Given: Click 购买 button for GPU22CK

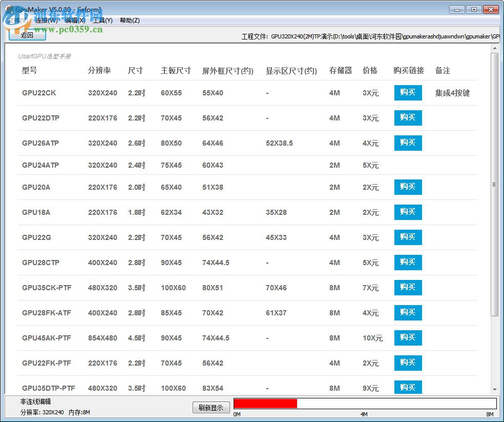Looking at the screenshot, I should 408,93.
